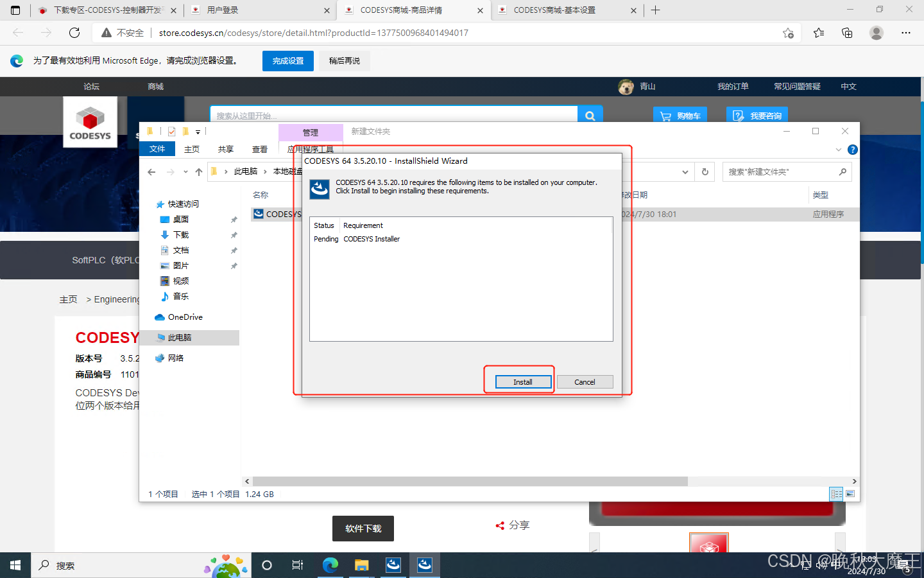This screenshot has width=924, height=578.
Task: Click the Windows Task View taskbar icon
Action: tap(297, 565)
